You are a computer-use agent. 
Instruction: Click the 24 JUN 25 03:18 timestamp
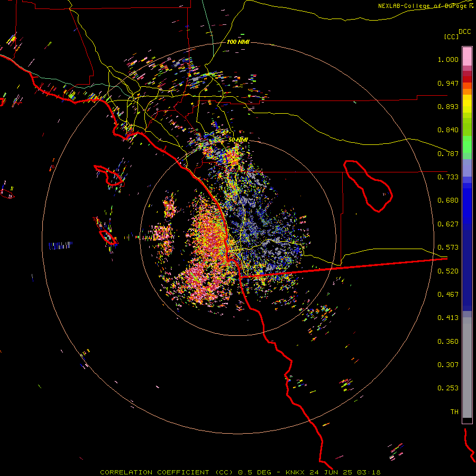tap(345, 472)
